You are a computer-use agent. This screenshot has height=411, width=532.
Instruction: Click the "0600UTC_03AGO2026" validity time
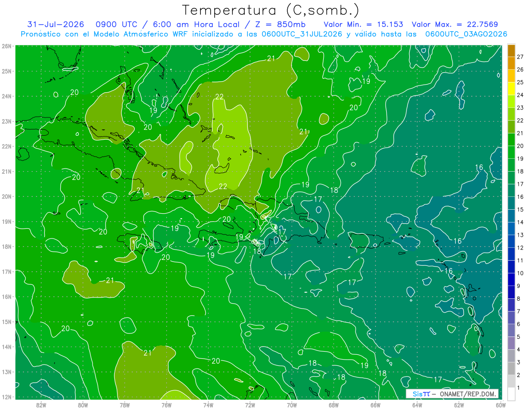(x=466, y=34)
